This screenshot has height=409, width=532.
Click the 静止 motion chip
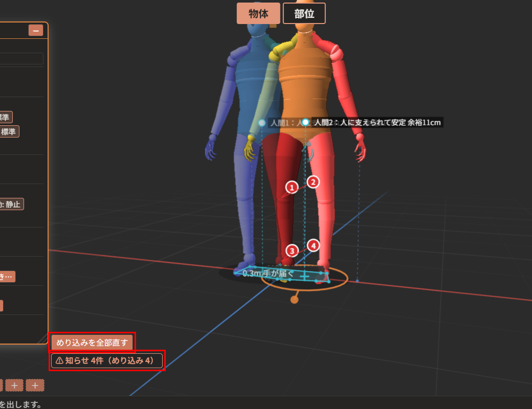pos(11,204)
